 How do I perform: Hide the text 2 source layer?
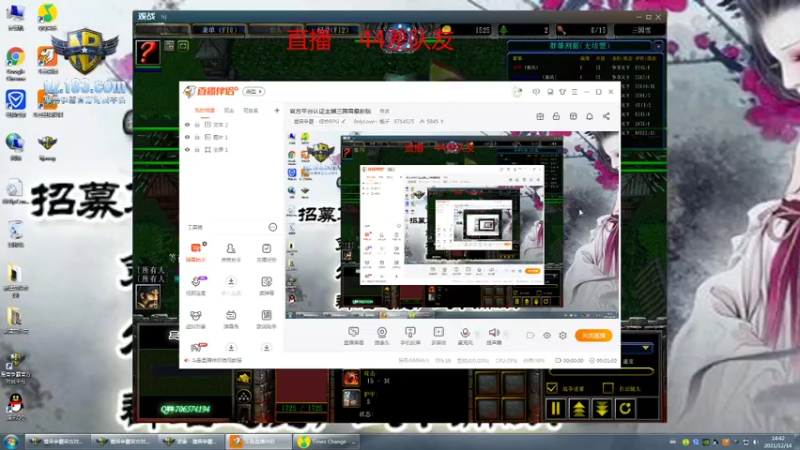pos(187,124)
